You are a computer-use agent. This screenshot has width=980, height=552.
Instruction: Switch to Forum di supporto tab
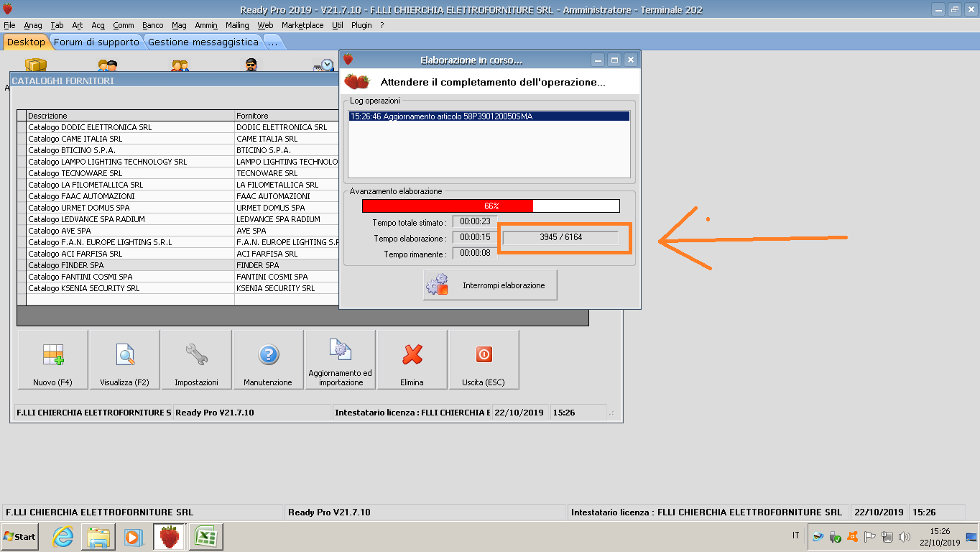point(96,42)
